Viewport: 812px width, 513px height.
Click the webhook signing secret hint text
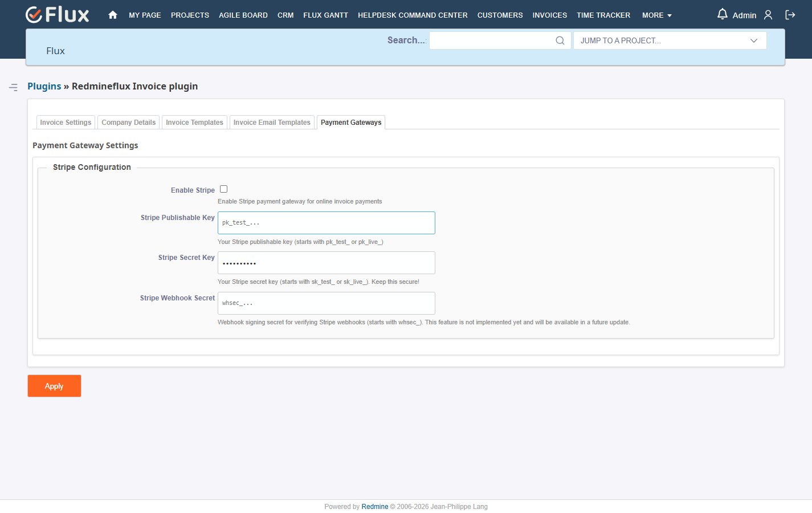tap(423, 323)
